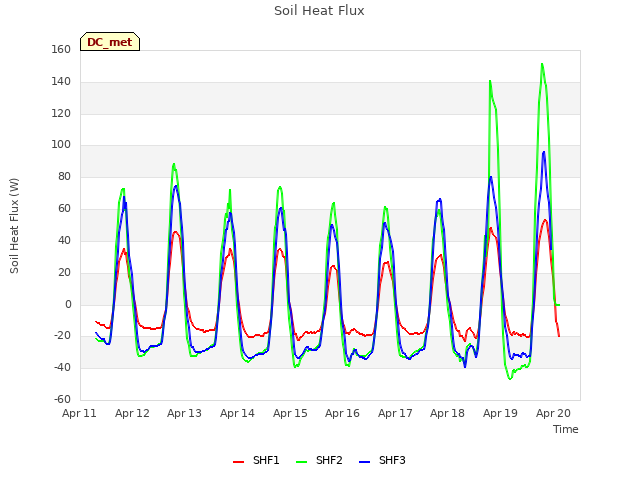The height and width of the screenshot is (480, 640).
Task: Click the Apr 13 x-axis label
Action: 184,413
